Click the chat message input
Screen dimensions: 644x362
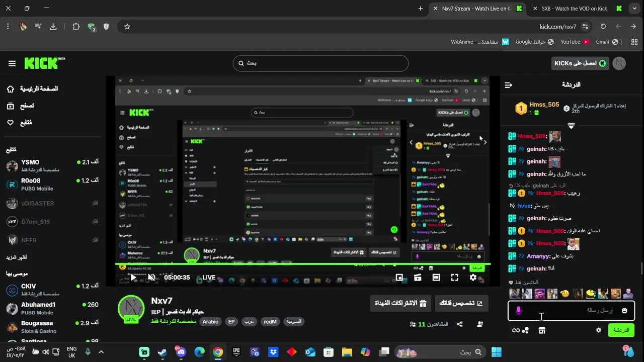571,311
